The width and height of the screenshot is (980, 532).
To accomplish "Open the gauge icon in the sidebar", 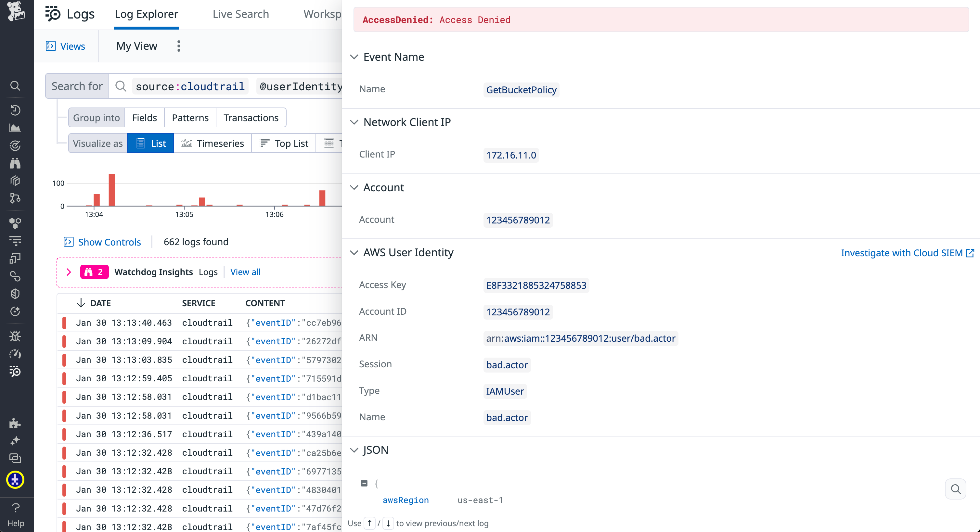I will pos(15,354).
